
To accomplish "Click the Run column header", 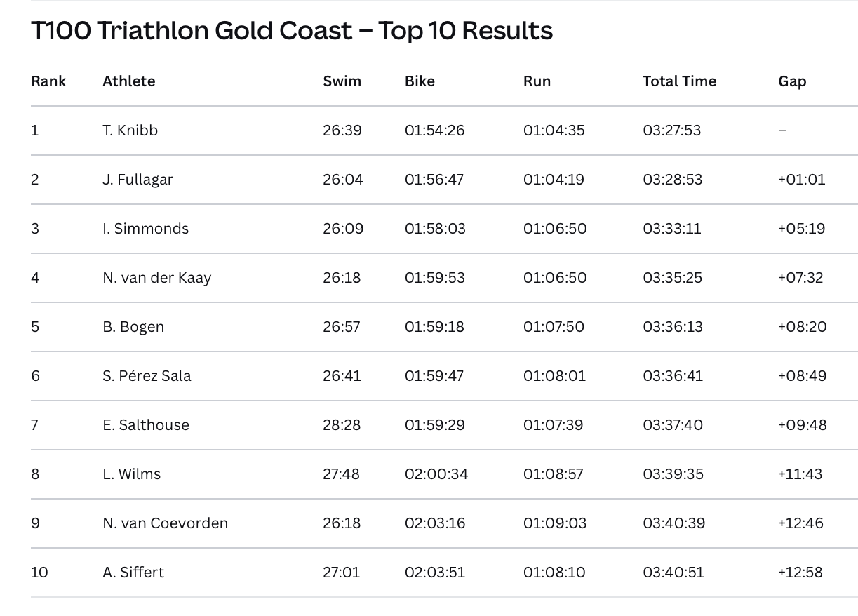I will pyautogui.click(x=537, y=81).
